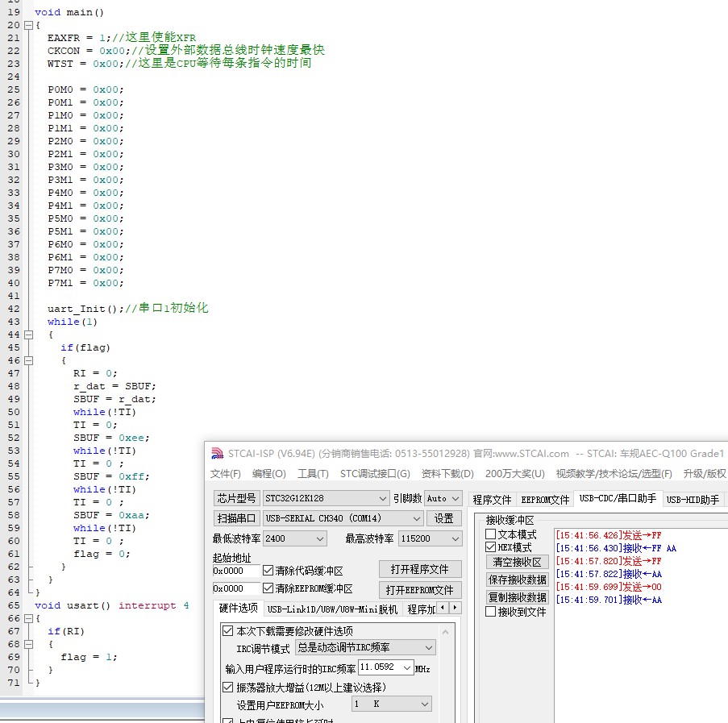Switch to the USB-Link1D/U8W/U8W-Mini脱机 tab

(332, 609)
